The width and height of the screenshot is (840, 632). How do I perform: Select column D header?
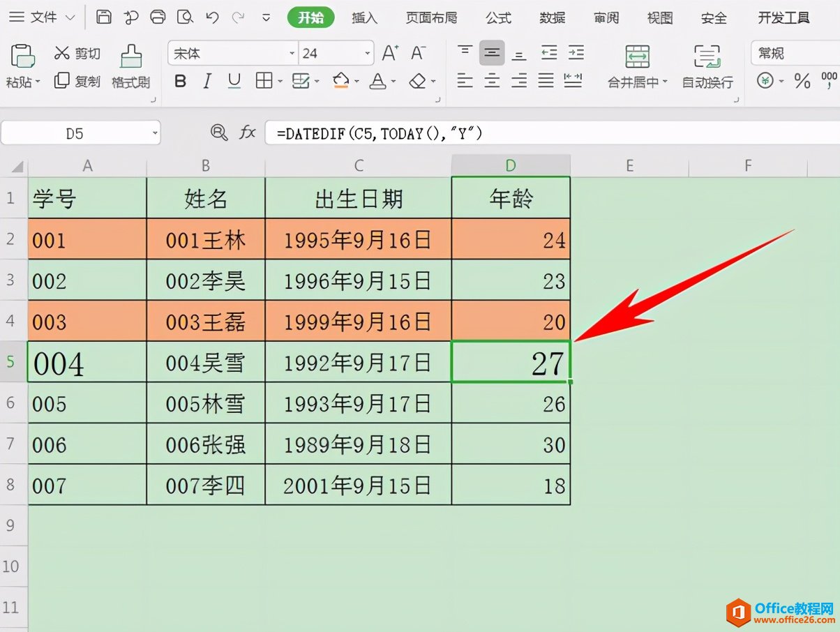tap(511, 165)
